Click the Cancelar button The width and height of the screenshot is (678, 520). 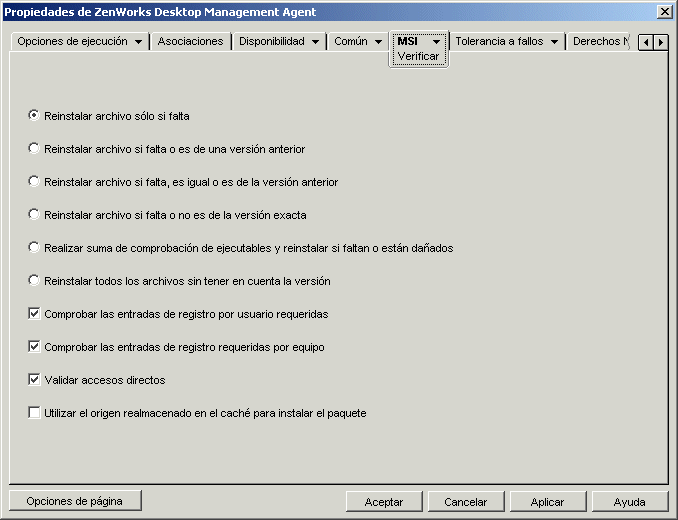click(x=466, y=502)
